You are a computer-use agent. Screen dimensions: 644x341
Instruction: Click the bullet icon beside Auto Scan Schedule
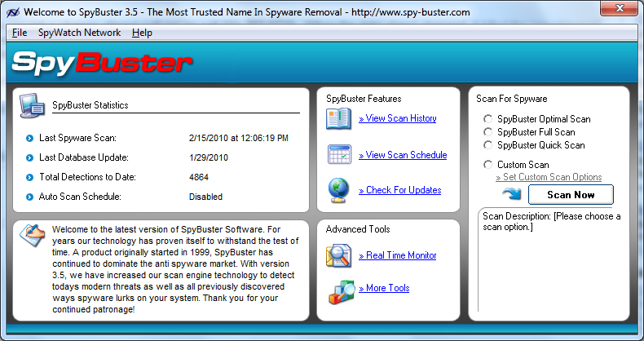tap(29, 197)
